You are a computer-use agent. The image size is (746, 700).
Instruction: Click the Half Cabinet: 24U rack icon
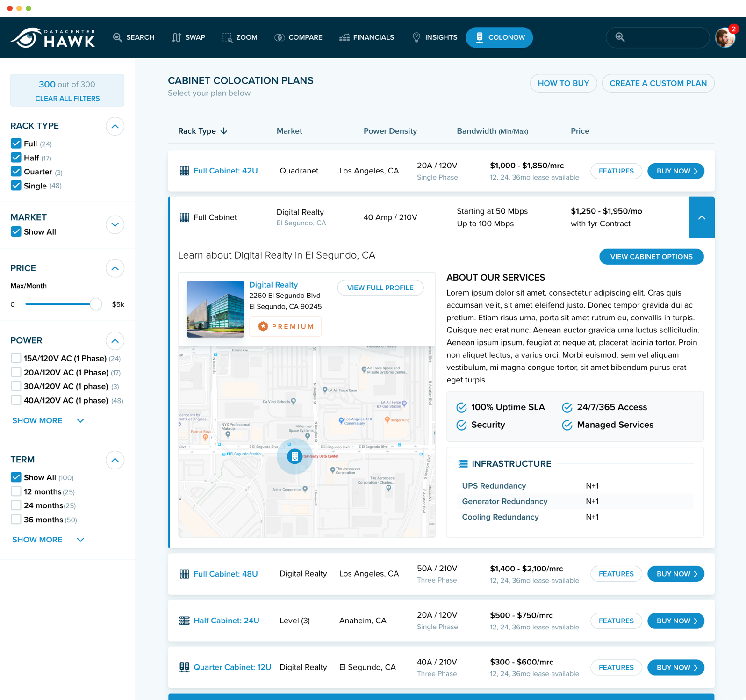[185, 621]
